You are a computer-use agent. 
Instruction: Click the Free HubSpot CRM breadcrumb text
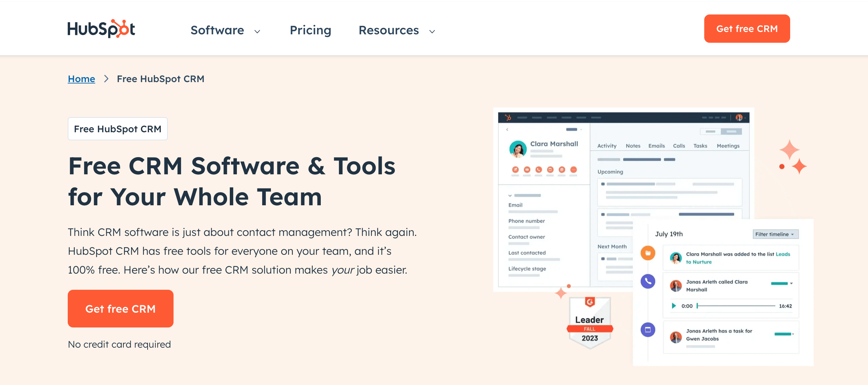(161, 79)
